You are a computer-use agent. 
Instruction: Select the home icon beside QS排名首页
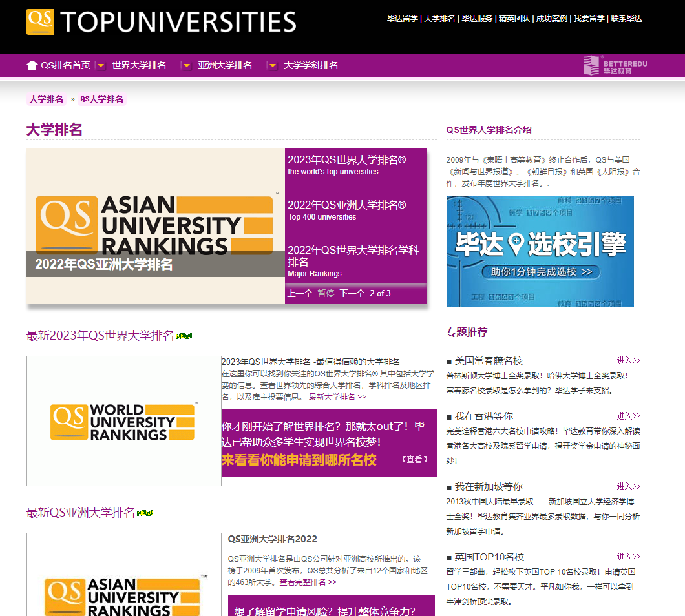(x=32, y=65)
